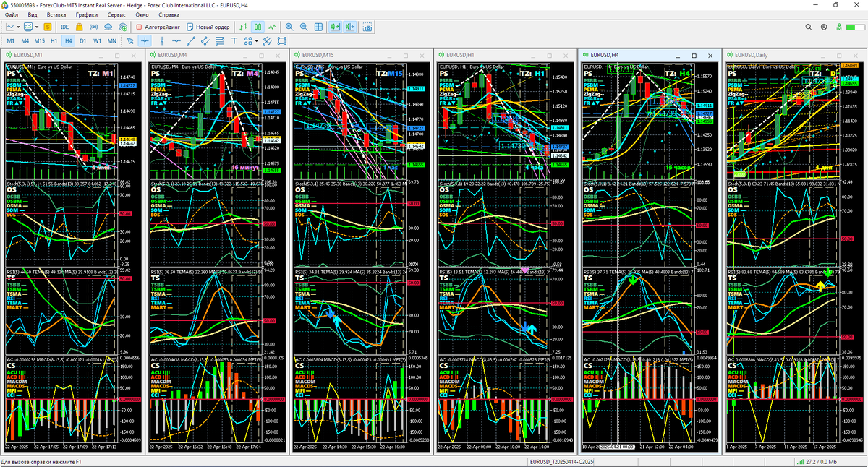The image size is (868, 467).
Task: Expand the new chart dropdown arrow
Action: click(x=20, y=27)
